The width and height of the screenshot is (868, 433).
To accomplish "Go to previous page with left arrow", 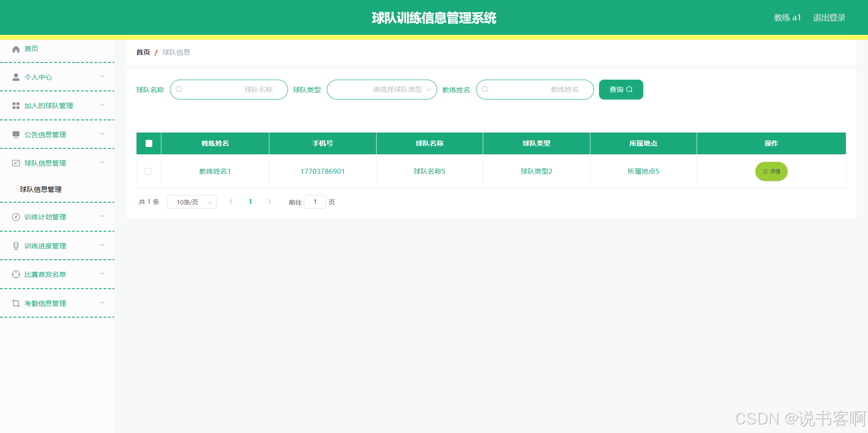I will tap(231, 202).
